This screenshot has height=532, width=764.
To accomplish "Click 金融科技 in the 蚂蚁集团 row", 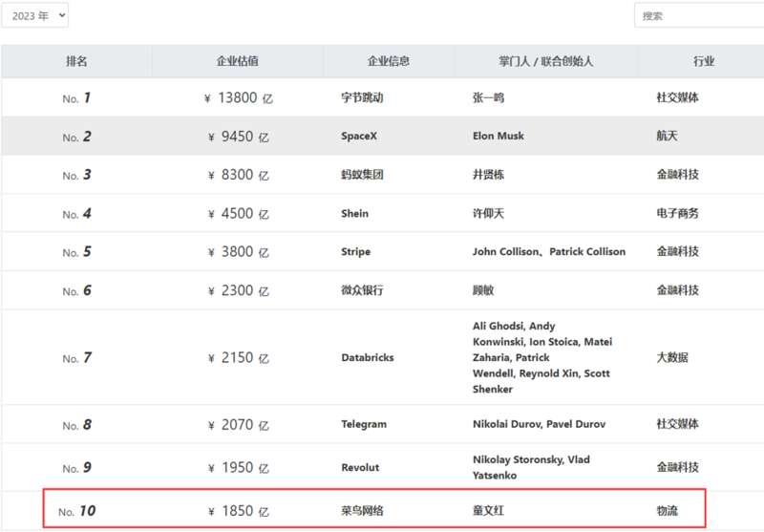I will [x=677, y=175].
